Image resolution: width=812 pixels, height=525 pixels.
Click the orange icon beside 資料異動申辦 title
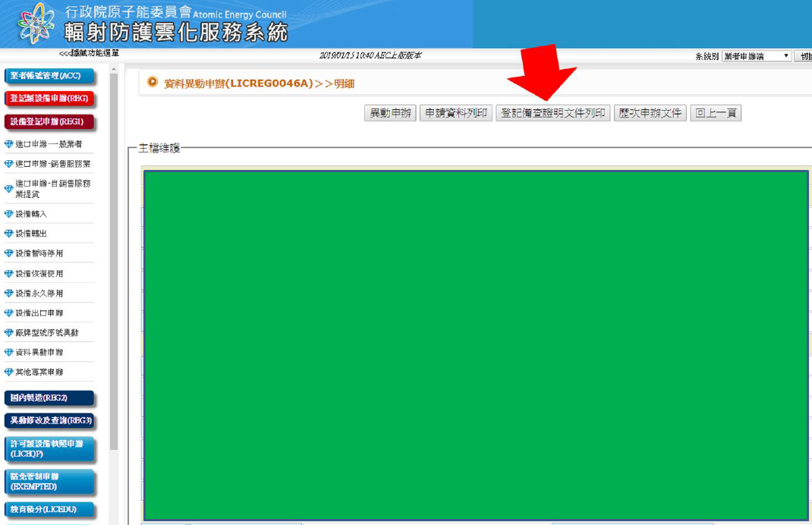152,82
